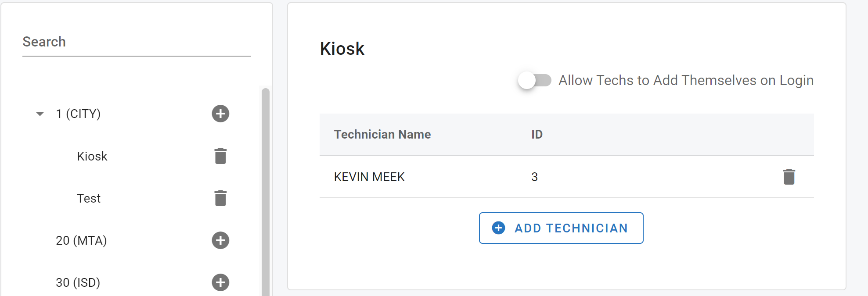Select the Test item in the tree
868x296 pixels.
point(89,198)
